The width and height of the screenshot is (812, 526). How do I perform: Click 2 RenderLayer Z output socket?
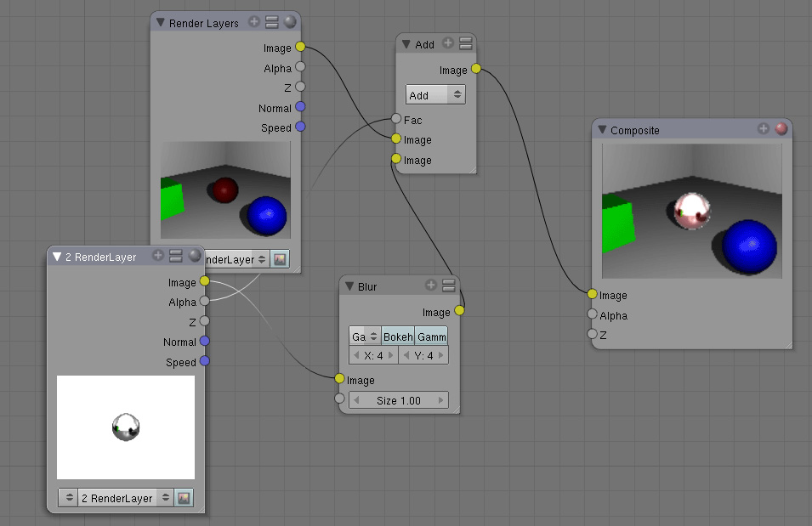205,321
